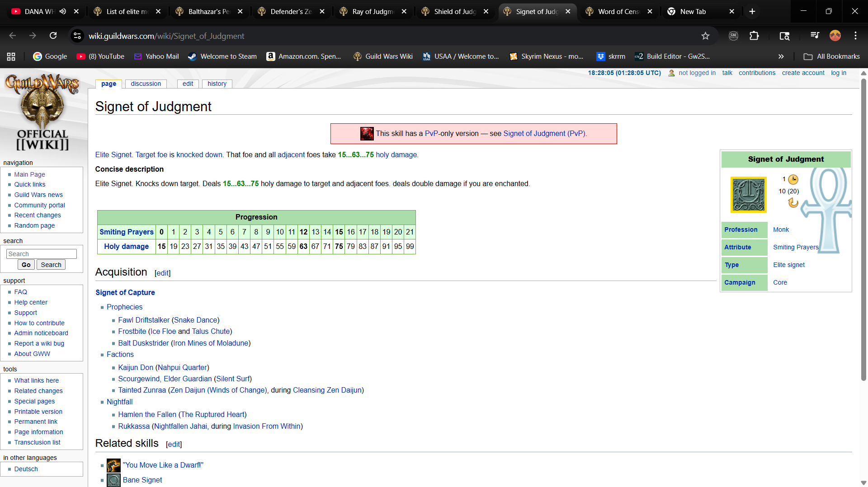Click the Go search button
Image resolution: width=868 pixels, height=487 pixels.
(x=26, y=265)
